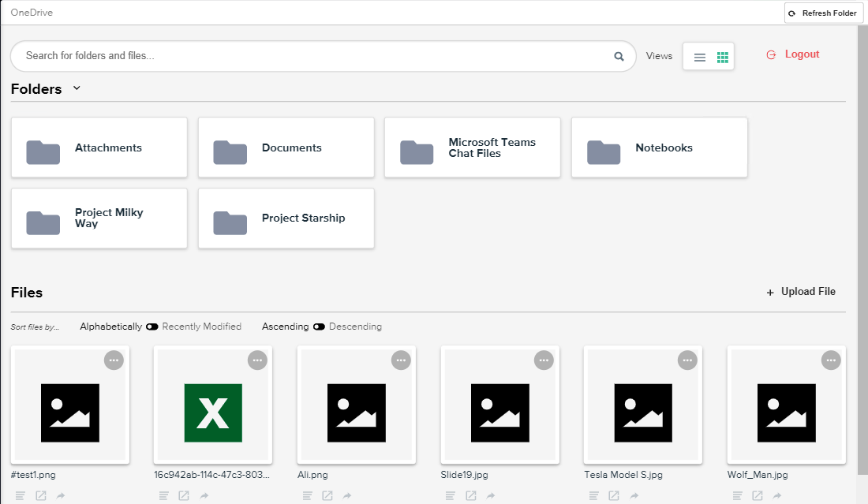
Task: Click the share arrow under Slide19.jpg
Action: pyautogui.click(x=491, y=495)
